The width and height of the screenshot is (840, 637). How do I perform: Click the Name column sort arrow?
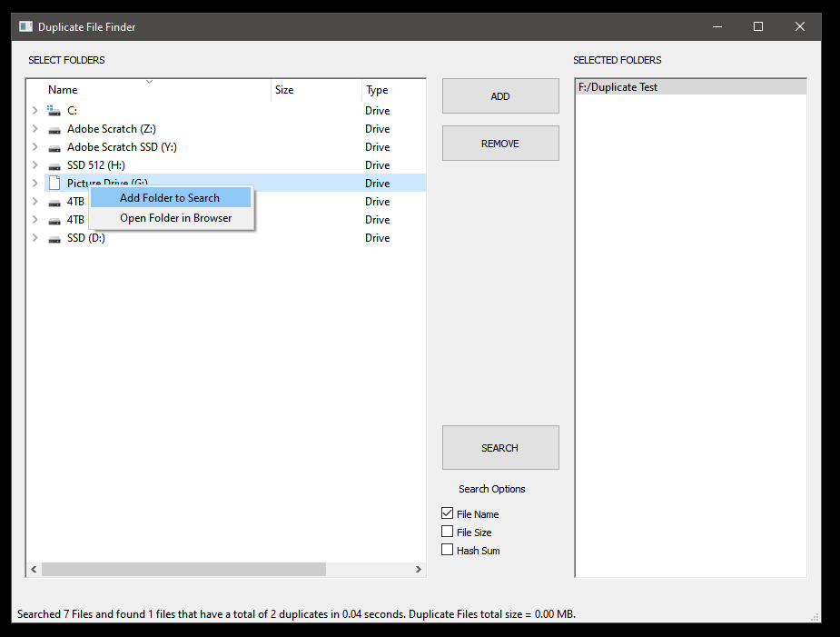click(x=149, y=82)
